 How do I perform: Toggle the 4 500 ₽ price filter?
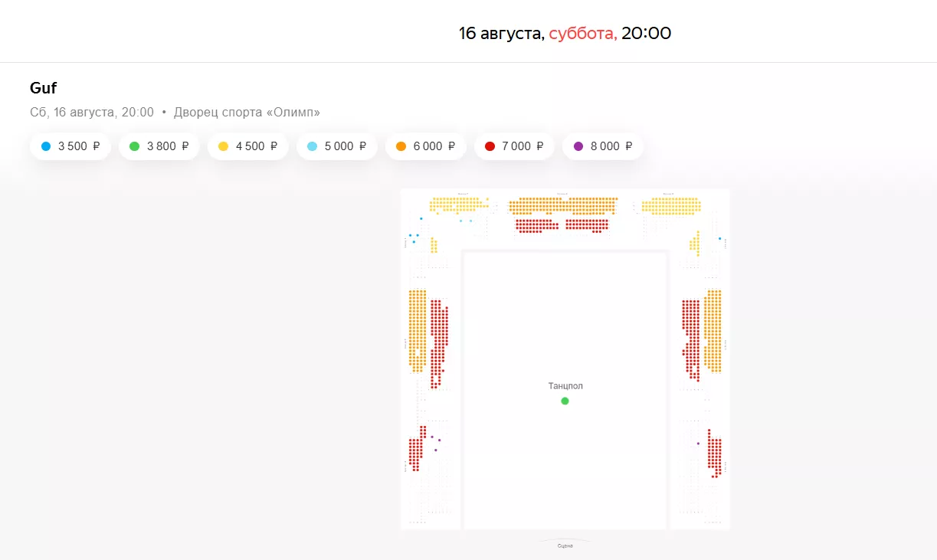(x=247, y=146)
